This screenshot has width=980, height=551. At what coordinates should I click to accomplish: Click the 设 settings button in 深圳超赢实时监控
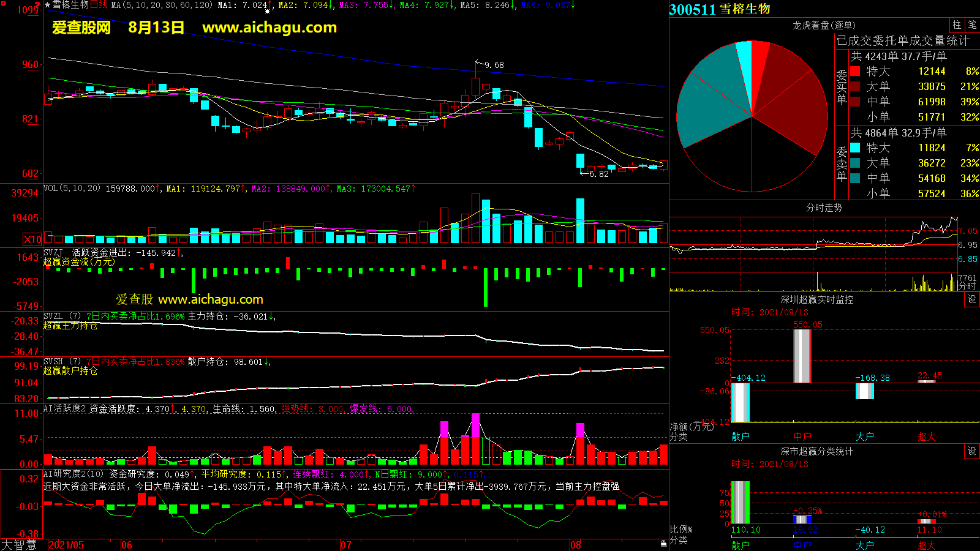pos(972,299)
